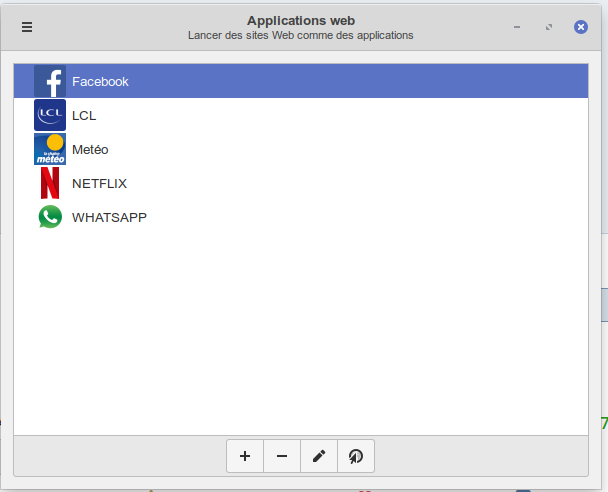
Task: Click the pencil edit web app button
Action: pos(319,456)
